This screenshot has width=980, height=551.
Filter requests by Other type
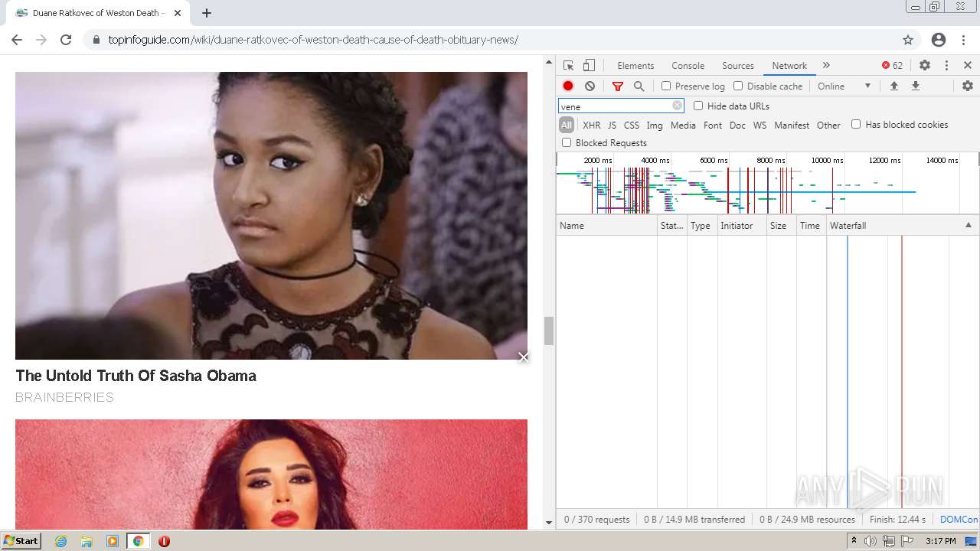(x=828, y=126)
